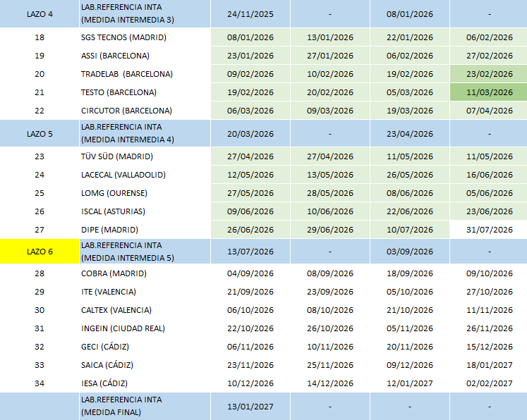Select the LAZO 5 header cell
Viewport: 527px width, 420px height.
coord(40,134)
